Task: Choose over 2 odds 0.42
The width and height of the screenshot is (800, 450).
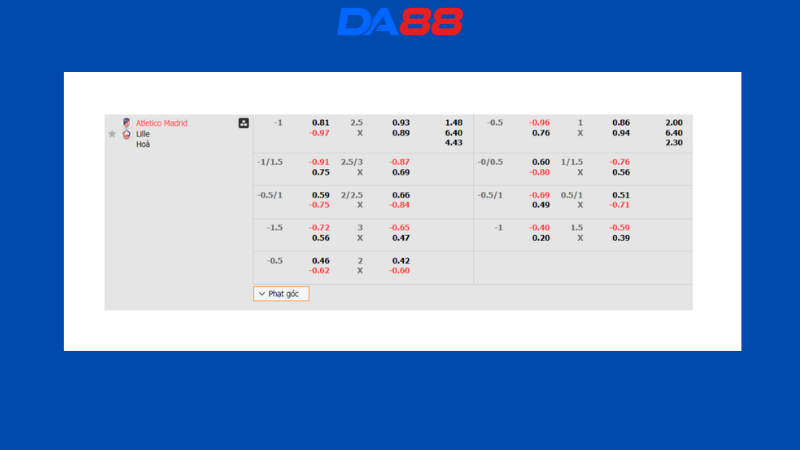Action: 401,261
